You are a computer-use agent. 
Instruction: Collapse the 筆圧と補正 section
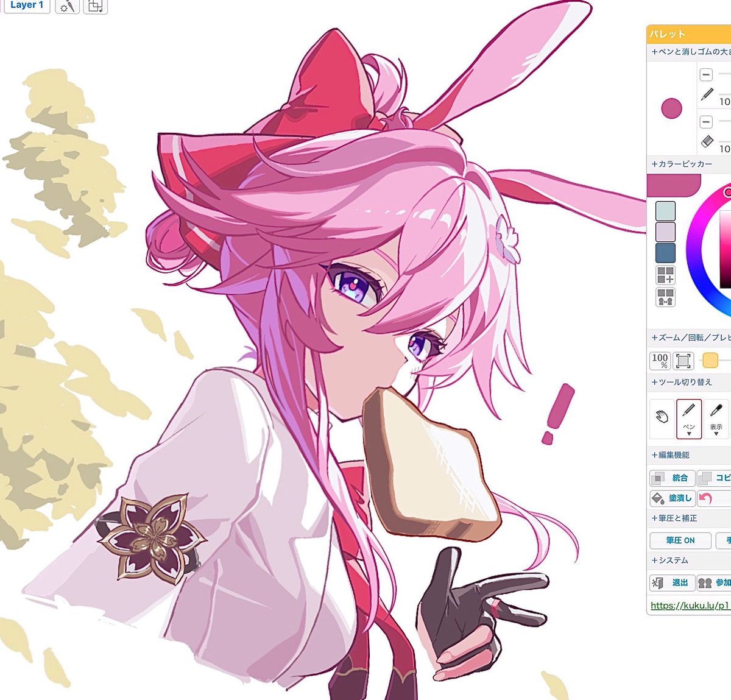coord(689,518)
